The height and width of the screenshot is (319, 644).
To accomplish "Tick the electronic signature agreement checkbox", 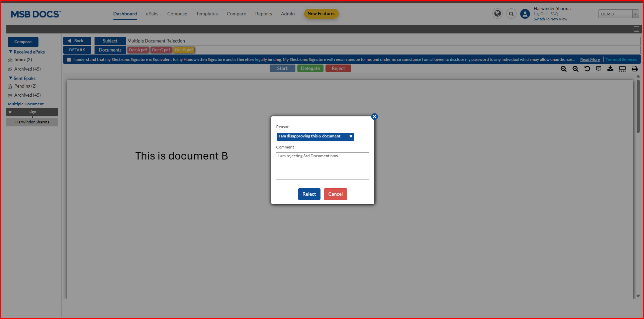I will [69, 60].
